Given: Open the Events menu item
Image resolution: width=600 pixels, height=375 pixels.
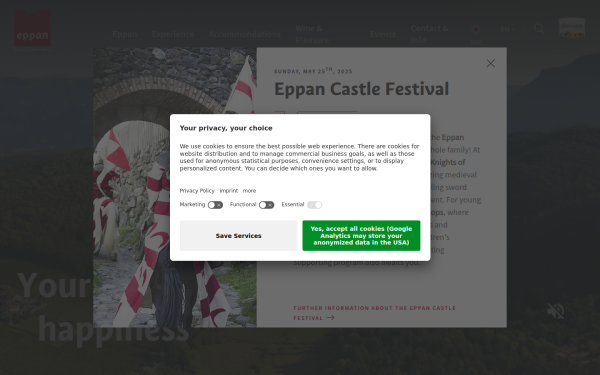Looking at the screenshot, I should pyautogui.click(x=383, y=34).
